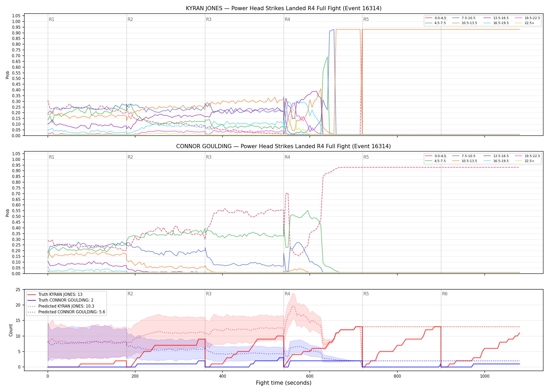Select the 7.5-10.5 legend label in Connor Goulding chart
The image size is (549, 392).
[468, 156]
